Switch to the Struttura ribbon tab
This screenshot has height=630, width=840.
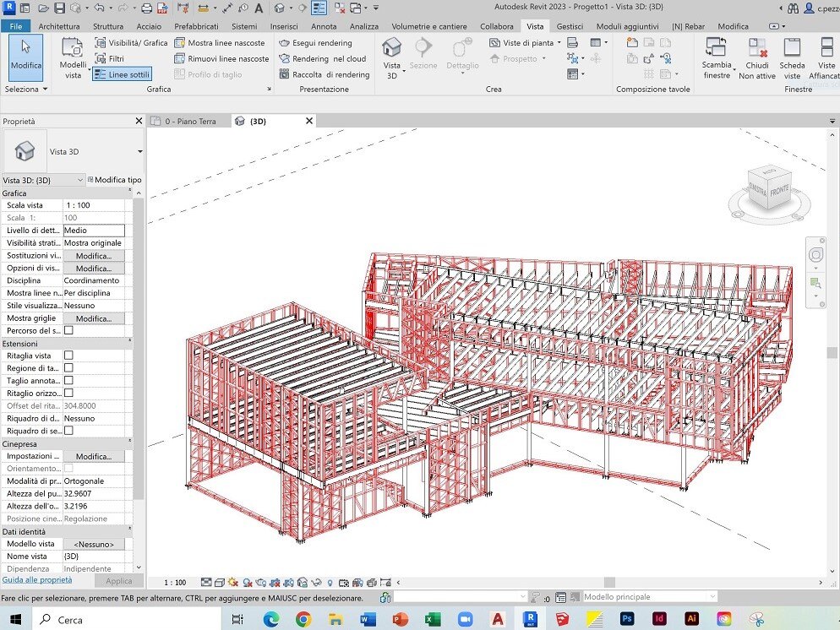[x=107, y=26]
